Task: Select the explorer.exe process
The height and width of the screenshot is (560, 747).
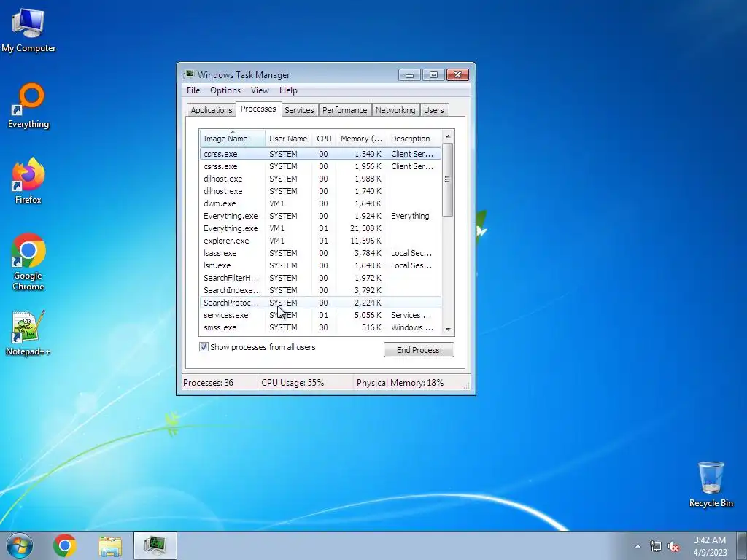Action: [320, 241]
